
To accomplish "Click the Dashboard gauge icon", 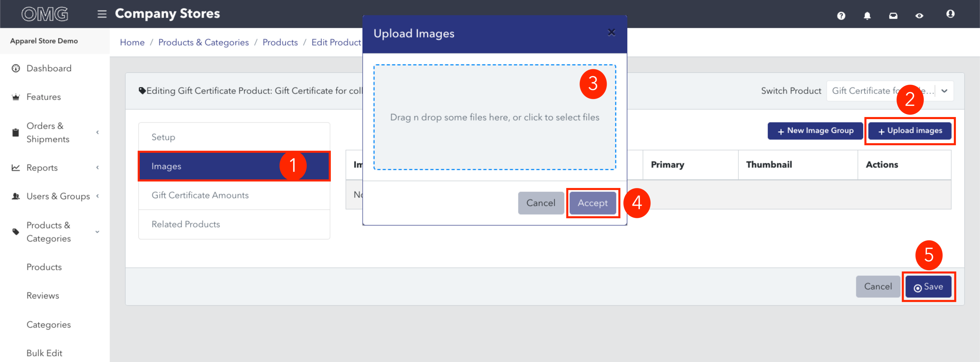I will click(x=16, y=68).
